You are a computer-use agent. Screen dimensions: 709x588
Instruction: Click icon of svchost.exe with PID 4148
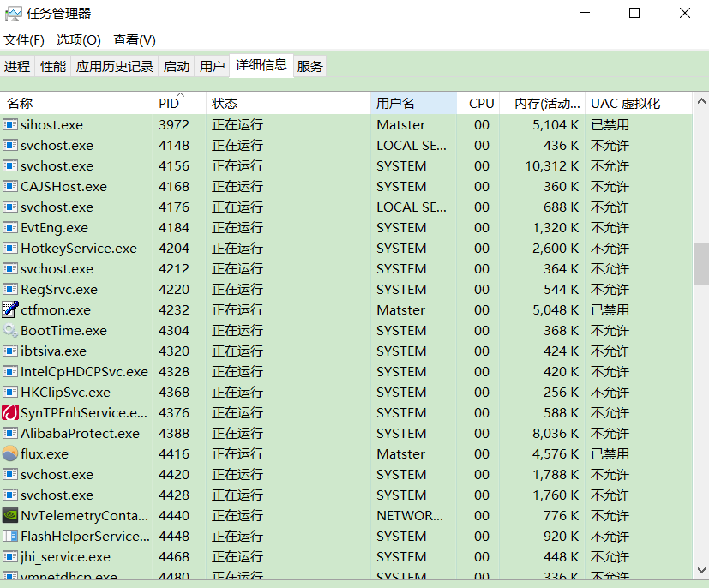pyautogui.click(x=10, y=145)
